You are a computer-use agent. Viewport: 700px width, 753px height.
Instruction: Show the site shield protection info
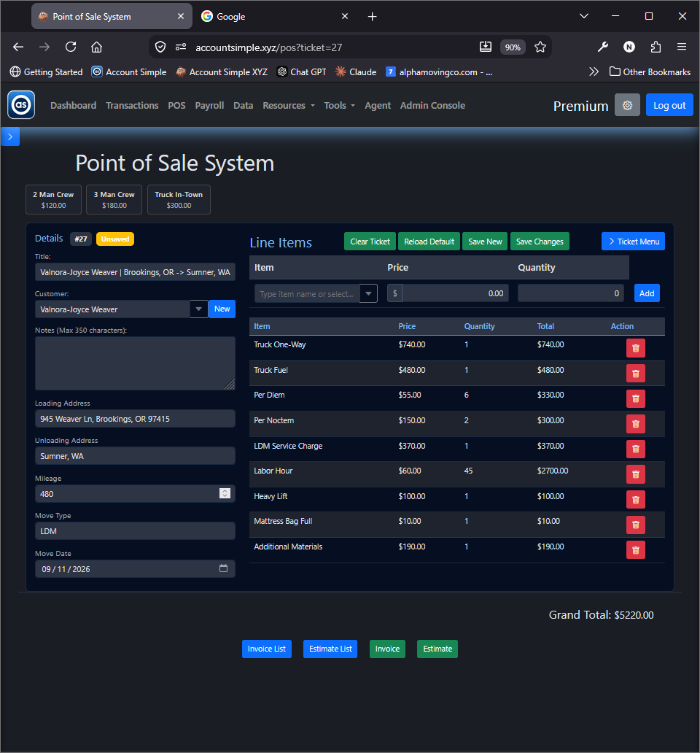pyautogui.click(x=160, y=47)
